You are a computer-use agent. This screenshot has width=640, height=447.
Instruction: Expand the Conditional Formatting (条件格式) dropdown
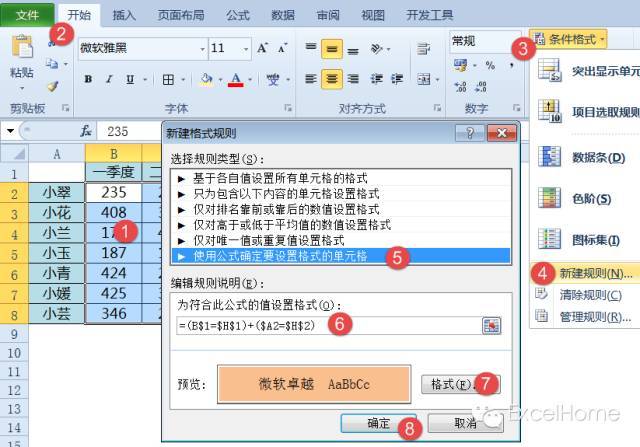pyautogui.click(x=570, y=39)
